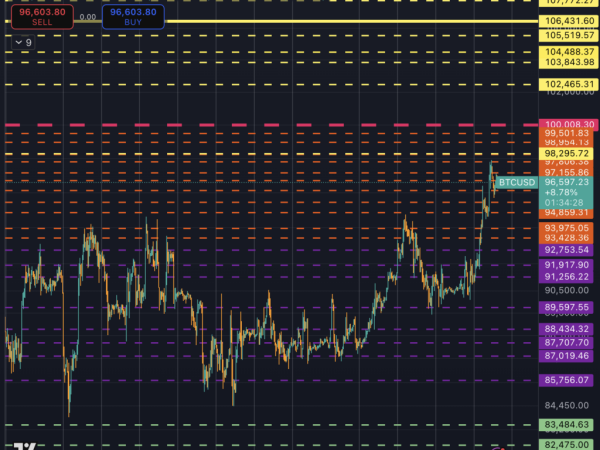Select the 106,431.60 yellow price label

coord(569,21)
